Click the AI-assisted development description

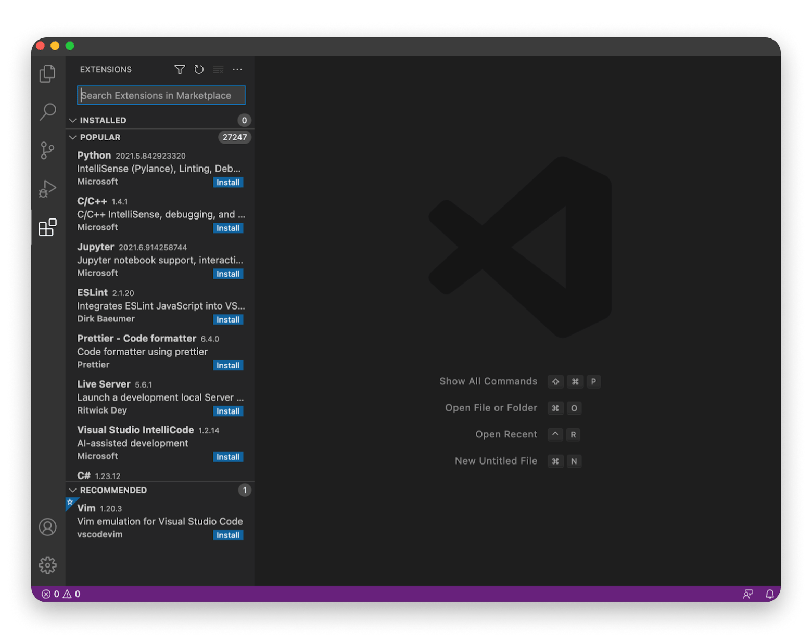(133, 443)
